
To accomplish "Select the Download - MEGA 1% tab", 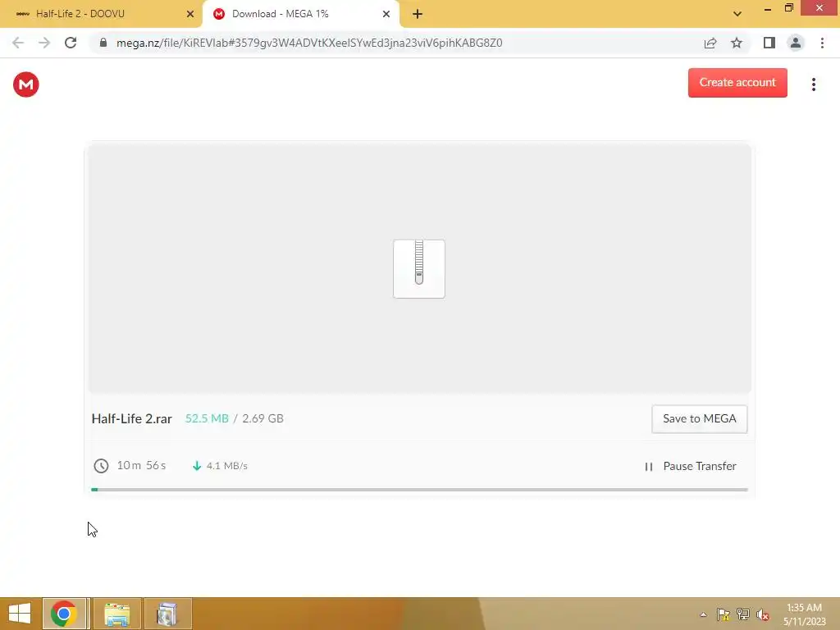I will (300, 14).
